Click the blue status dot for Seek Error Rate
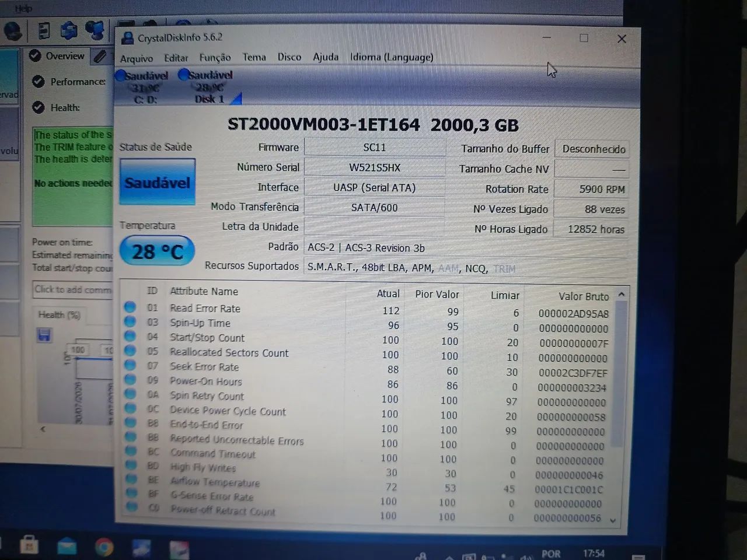The image size is (747, 560). (130, 365)
